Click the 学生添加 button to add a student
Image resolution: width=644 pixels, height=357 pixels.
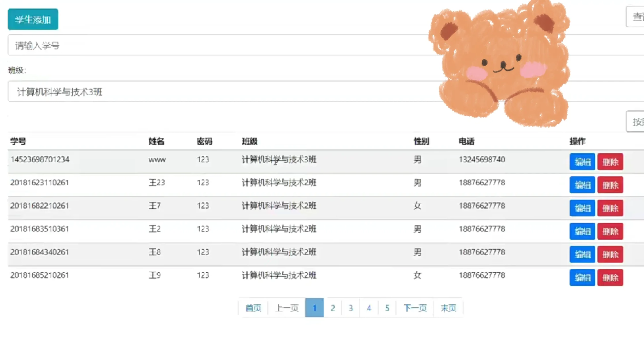coord(32,19)
